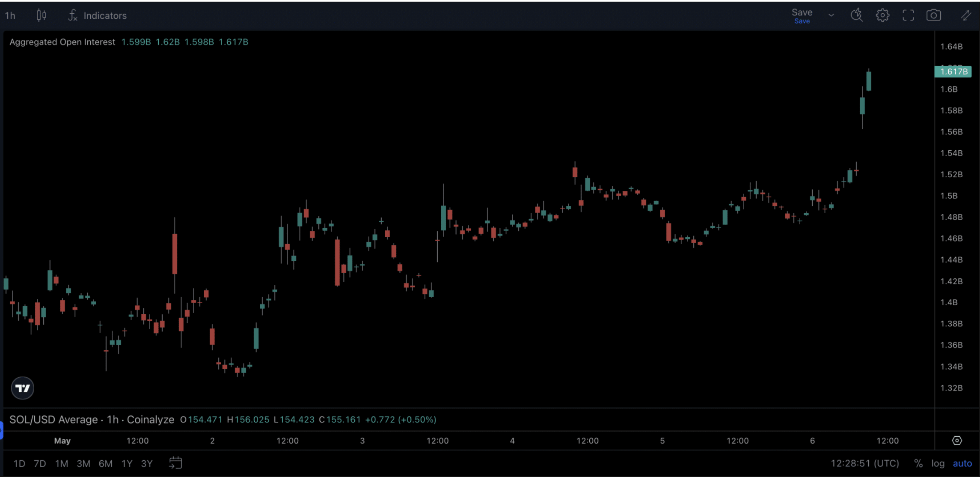Open the timezone clock 12:28:51 (UTC)
Image resolution: width=980 pixels, height=477 pixels.
point(864,463)
